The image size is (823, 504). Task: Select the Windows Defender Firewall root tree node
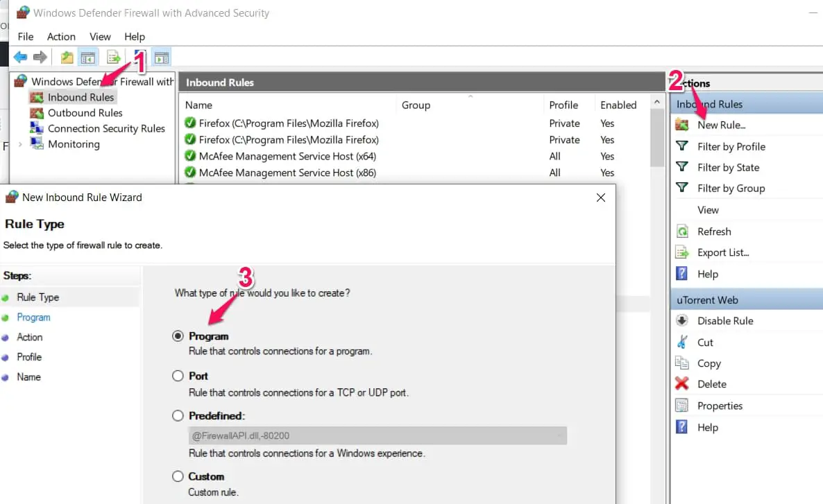[102, 81]
